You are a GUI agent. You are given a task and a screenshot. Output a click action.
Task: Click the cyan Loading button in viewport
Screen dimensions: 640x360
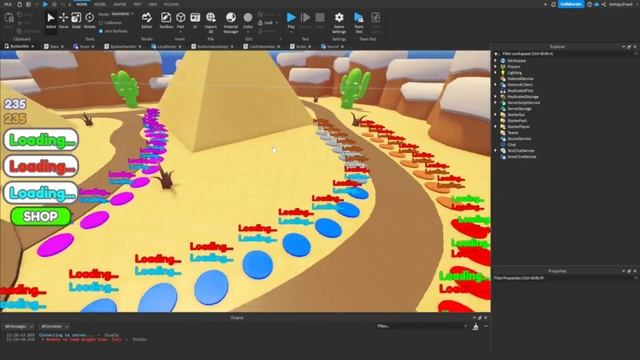point(41,193)
